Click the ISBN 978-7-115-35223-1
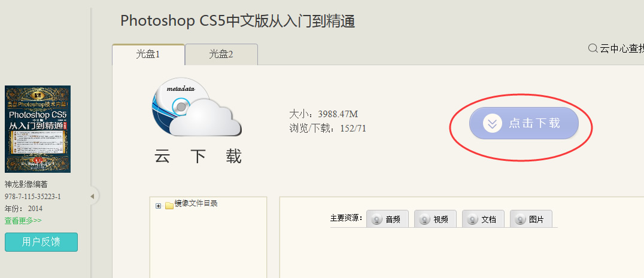Image resolution: width=644 pixels, height=278 pixels. (x=33, y=197)
